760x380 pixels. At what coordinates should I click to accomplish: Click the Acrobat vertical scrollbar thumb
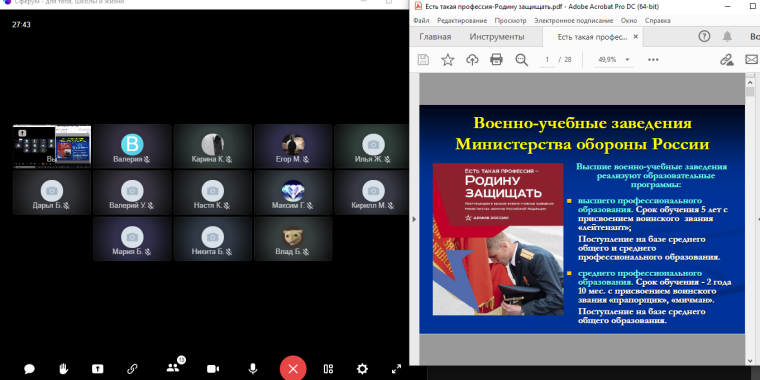point(750,91)
